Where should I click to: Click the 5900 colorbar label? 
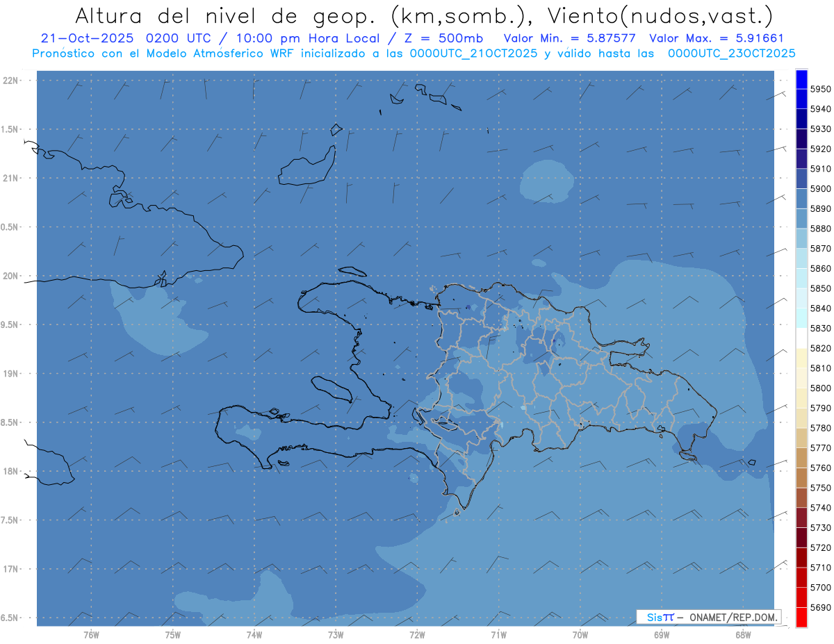tap(820, 188)
